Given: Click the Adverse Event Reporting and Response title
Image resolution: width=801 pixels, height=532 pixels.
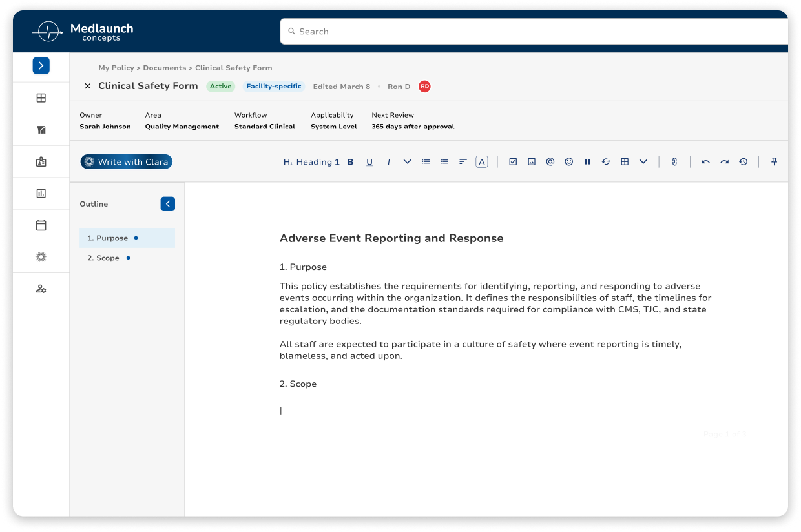Looking at the screenshot, I should point(391,238).
